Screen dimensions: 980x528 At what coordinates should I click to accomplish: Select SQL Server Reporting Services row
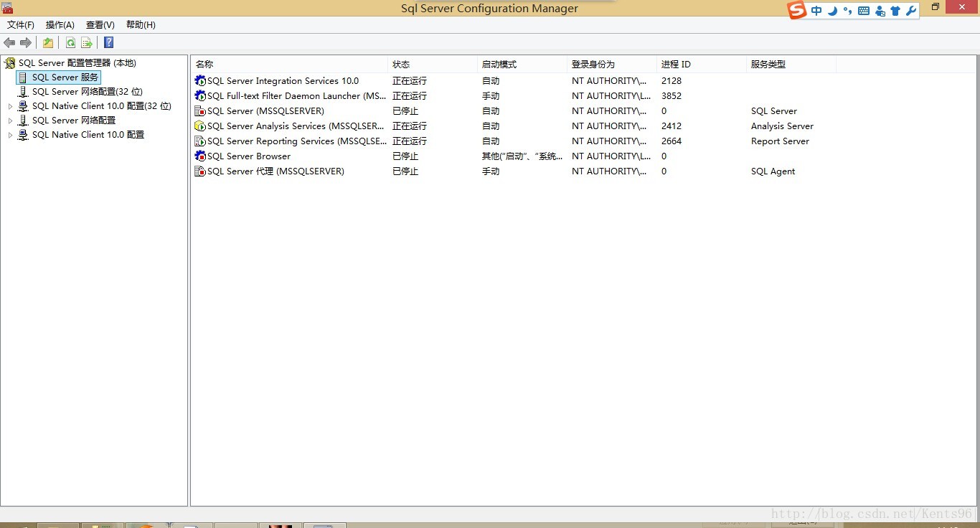(297, 141)
